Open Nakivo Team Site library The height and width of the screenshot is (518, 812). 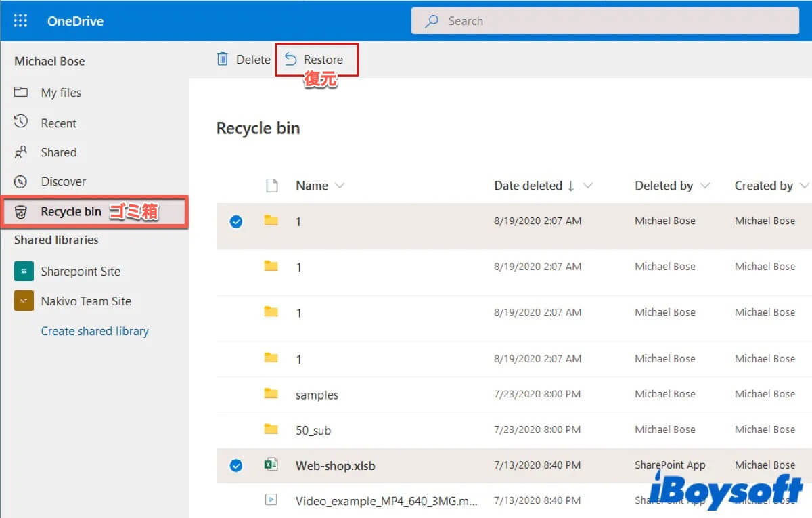[86, 301]
